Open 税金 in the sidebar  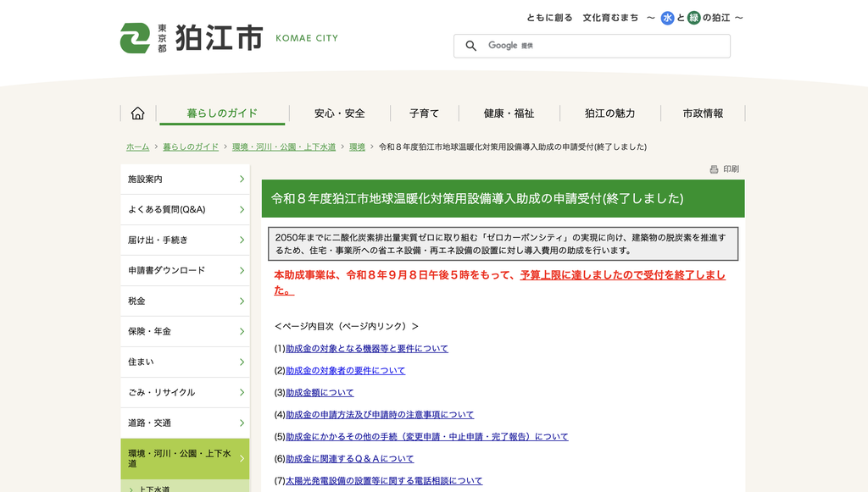tap(185, 301)
